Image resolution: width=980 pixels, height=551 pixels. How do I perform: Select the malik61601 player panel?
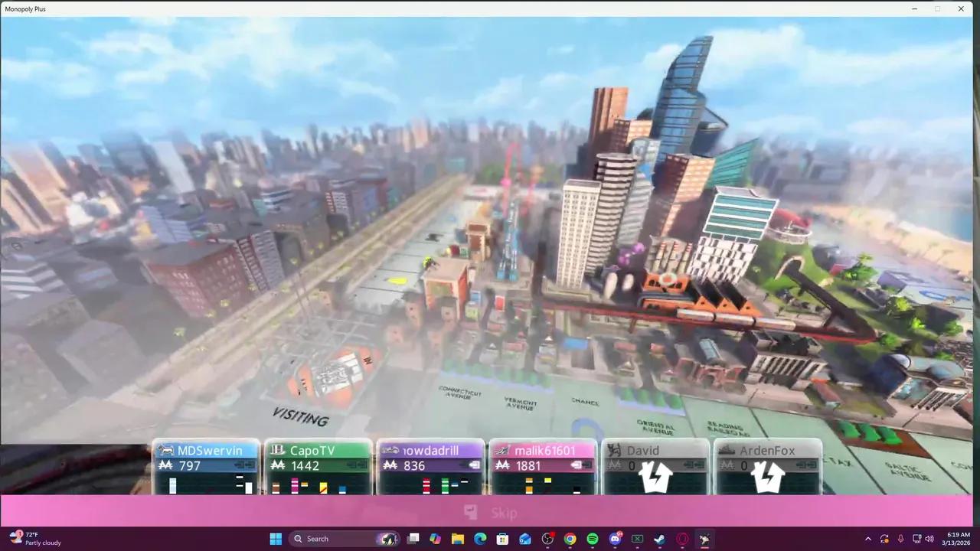[x=543, y=468]
